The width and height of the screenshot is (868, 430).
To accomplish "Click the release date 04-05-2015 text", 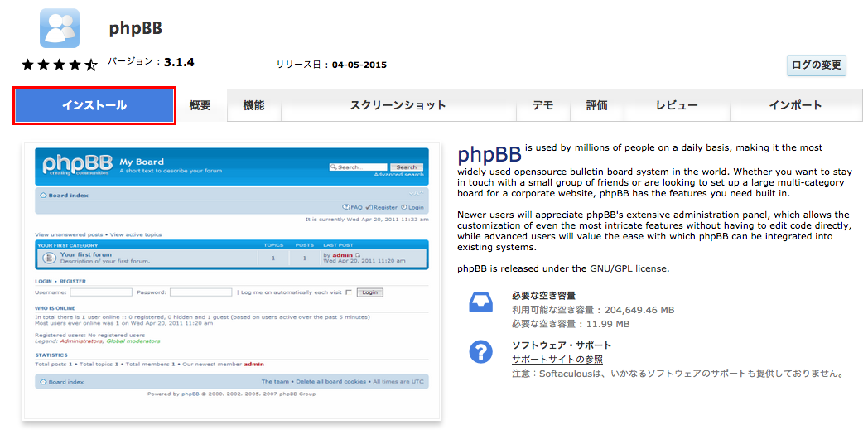I will click(x=359, y=65).
